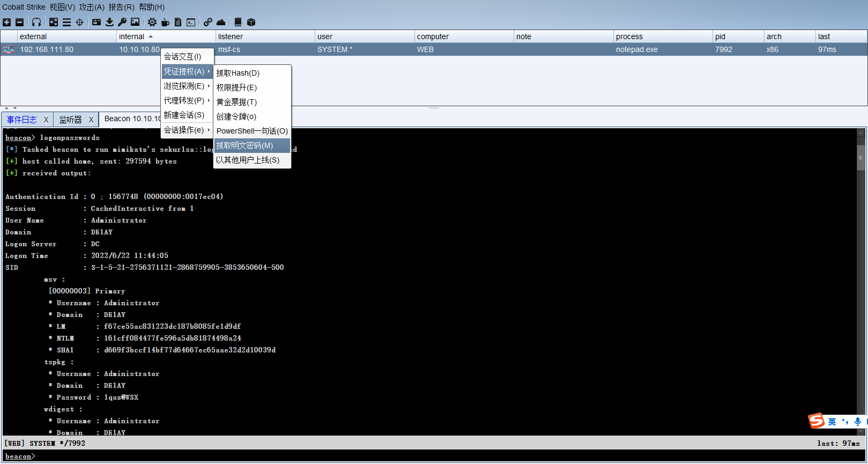Select 以其他用户上线(S) in the submenu

(252, 160)
